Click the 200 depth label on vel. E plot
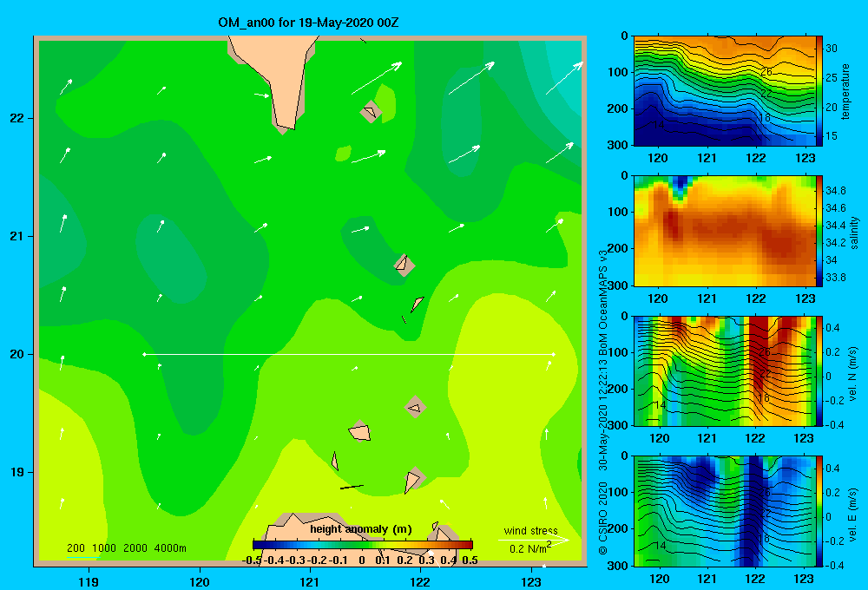The width and height of the screenshot is (868, 590). pos(618,528)
